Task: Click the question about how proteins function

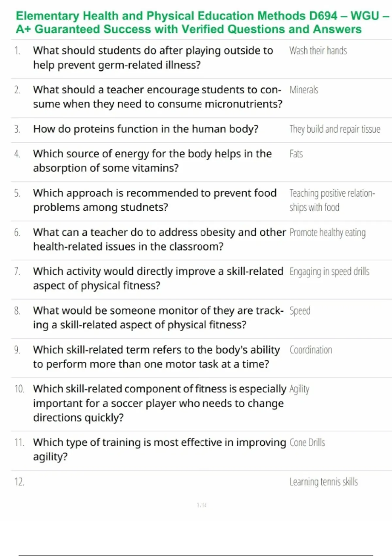Action: coord(146,129)
